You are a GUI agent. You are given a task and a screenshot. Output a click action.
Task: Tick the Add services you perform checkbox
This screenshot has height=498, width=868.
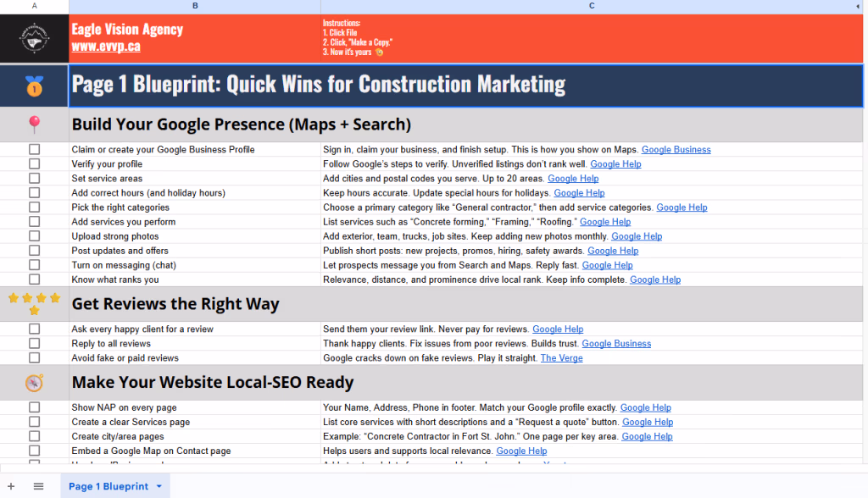point(34,221)
